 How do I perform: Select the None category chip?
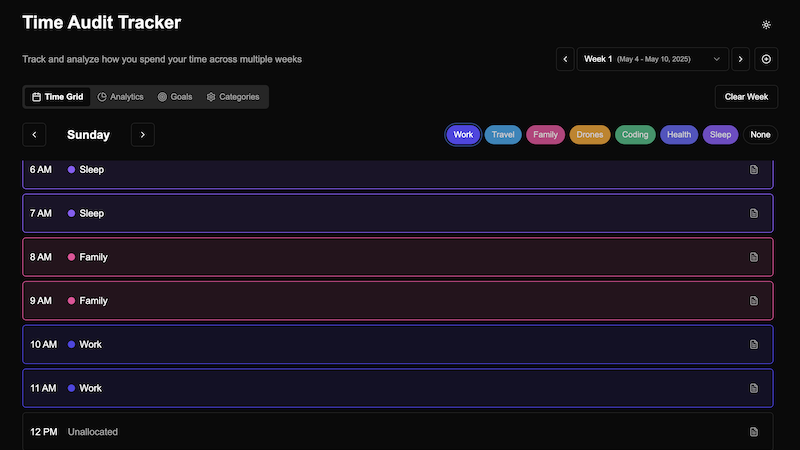[760, 135]
